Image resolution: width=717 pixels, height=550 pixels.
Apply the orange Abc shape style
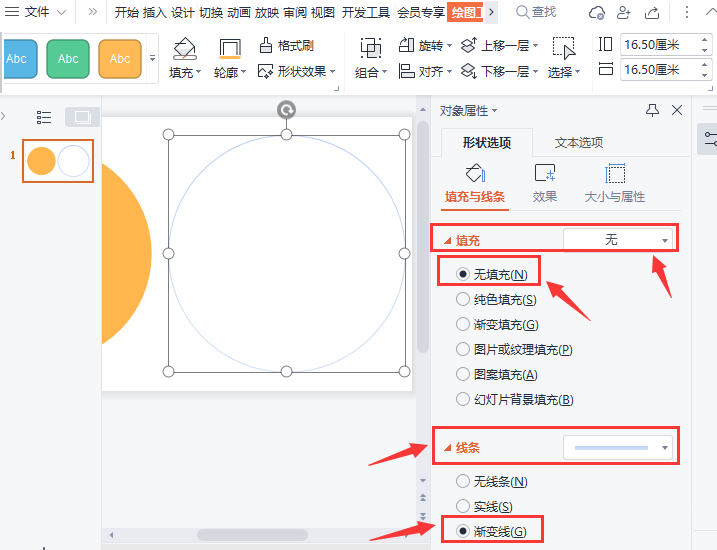point(120,59)
